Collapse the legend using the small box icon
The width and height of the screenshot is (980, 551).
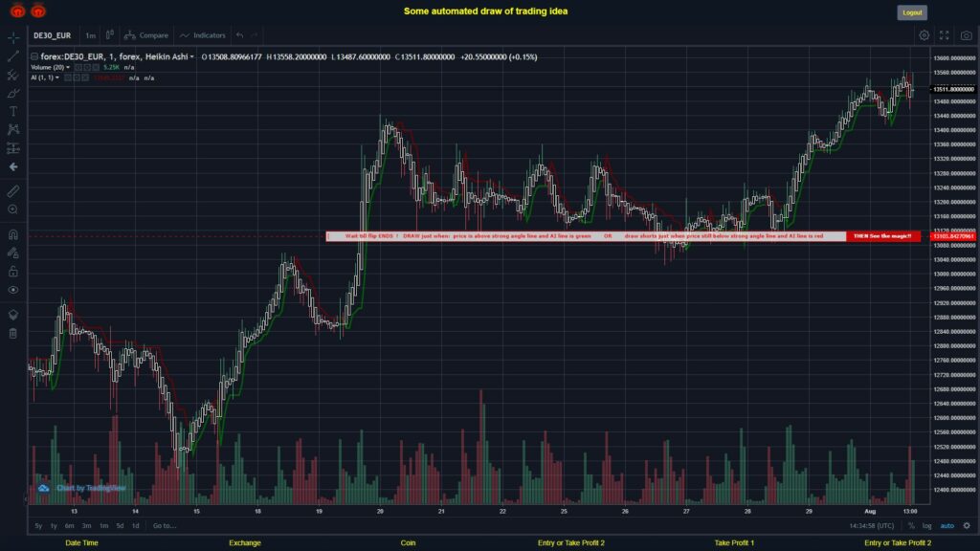tap(34, 56)
